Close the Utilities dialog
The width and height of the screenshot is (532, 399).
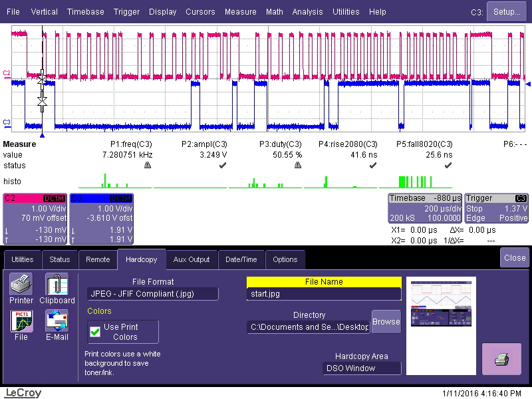point(515,258)
